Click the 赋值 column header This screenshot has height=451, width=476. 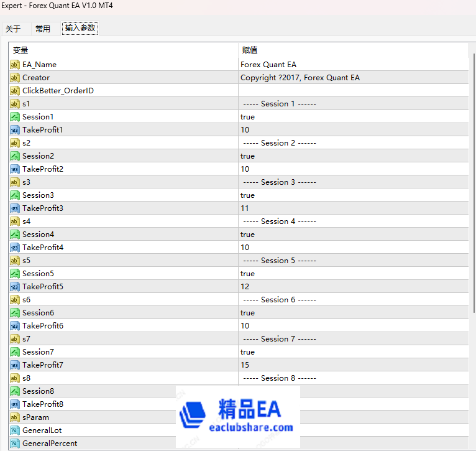tap(354, 50)
